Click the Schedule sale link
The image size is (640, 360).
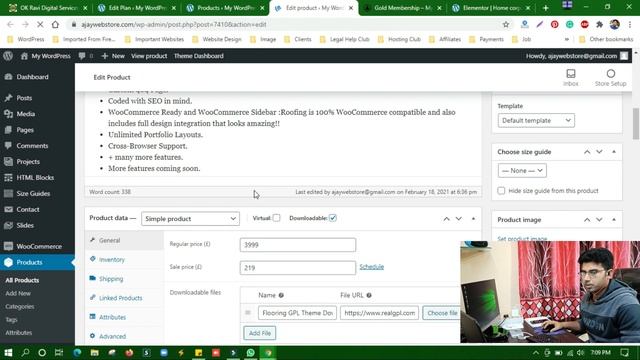coord(371,267)
